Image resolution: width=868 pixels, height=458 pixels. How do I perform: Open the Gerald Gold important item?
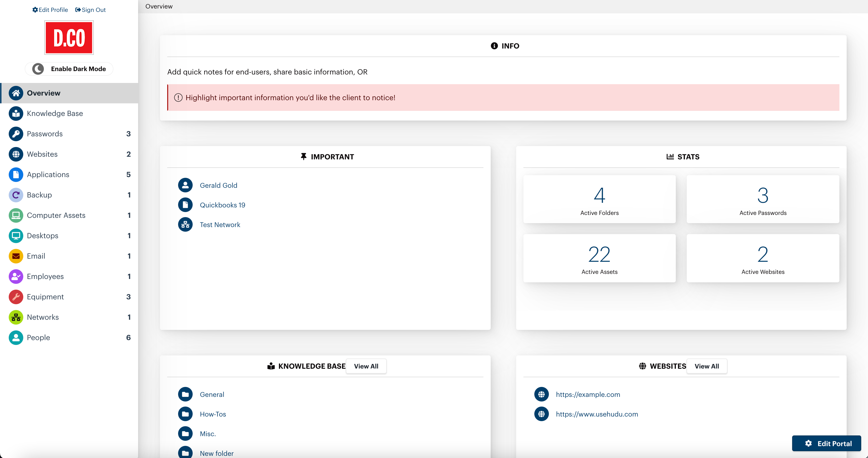tap(218, 185)
